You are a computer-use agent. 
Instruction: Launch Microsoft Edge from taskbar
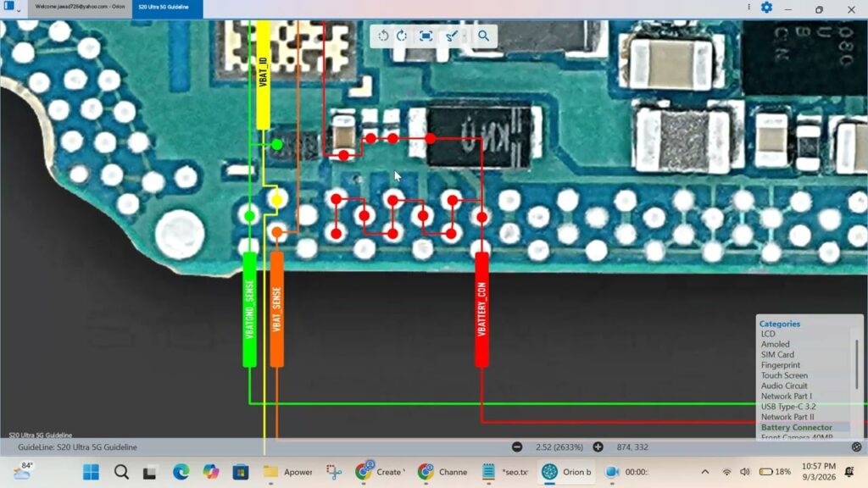click(x=181, y=472)
